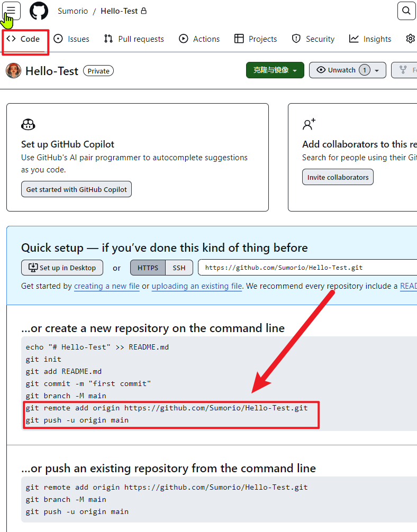417x532 pixels.
Task: Click the GitHub Octocat logo
Action: coord(39,11)
